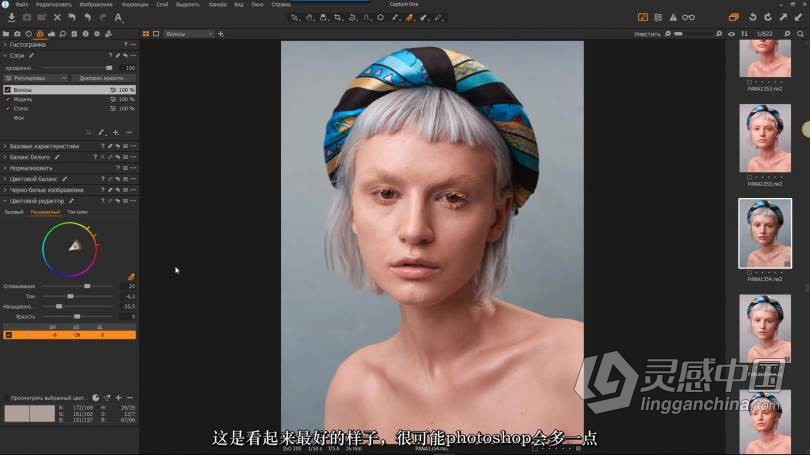Select the selected thumbnail PANA1354 in the browser
Image resolution: width=810 pixels, height=455 pixels.
[x=765, y=233]
